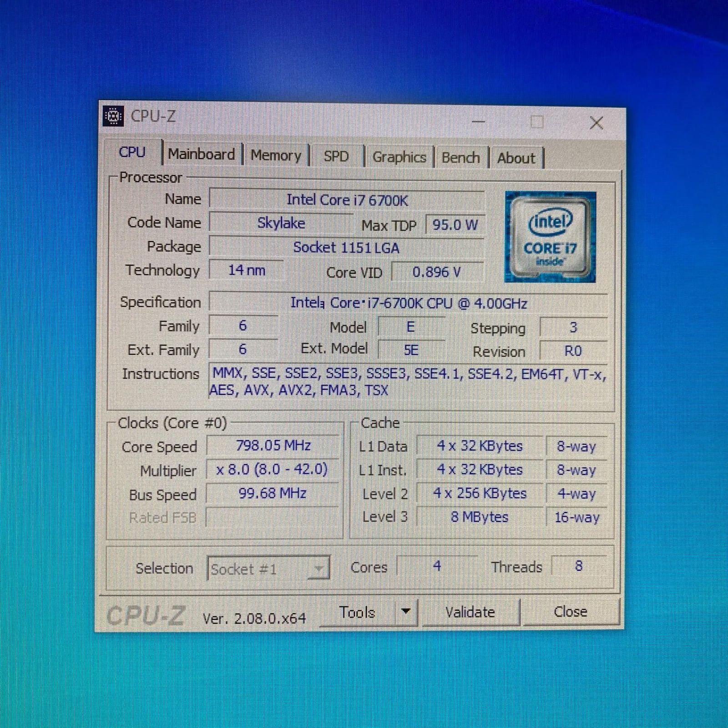Click the Core VID value 0.896 V
728x728 pixels.
pos(437,272)
